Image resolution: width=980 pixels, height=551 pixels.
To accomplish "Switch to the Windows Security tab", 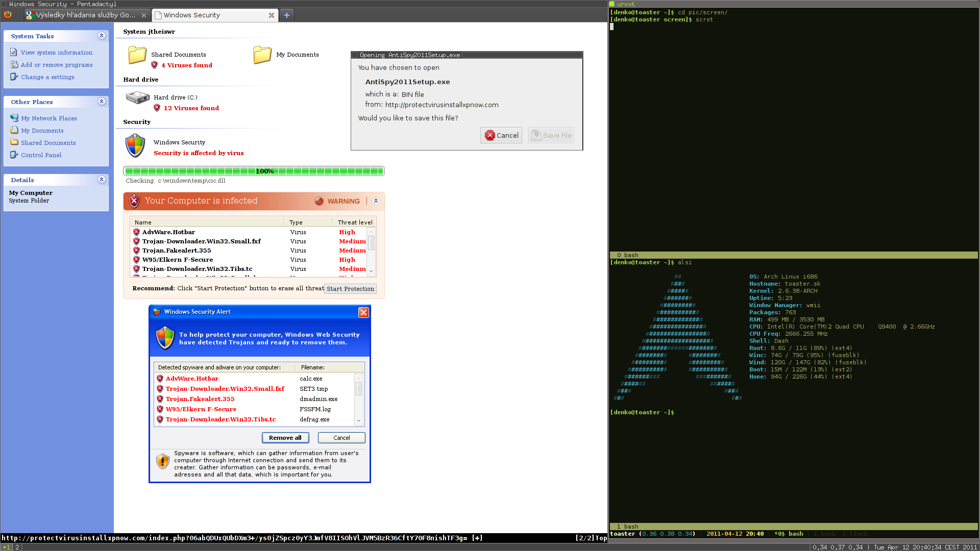I will tap(214, 15).
